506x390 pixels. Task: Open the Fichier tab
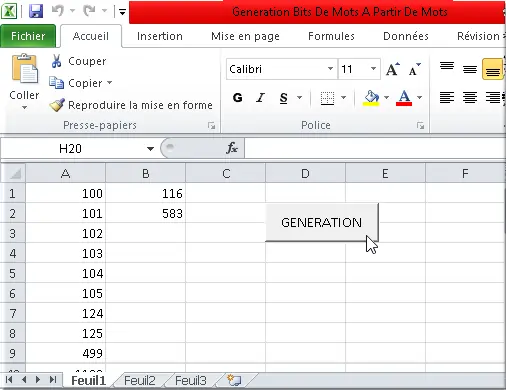tap(28, 36)
